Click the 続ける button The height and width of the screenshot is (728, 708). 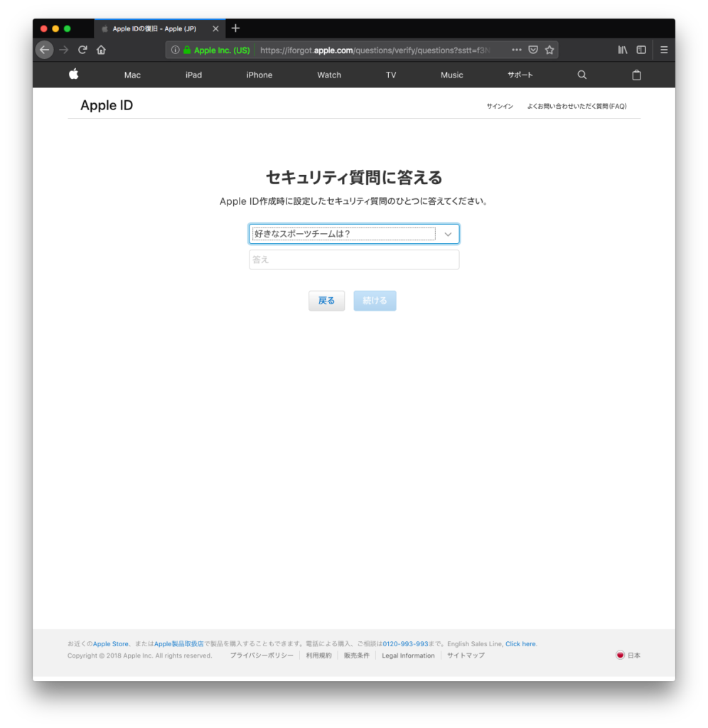click(375, 300)
